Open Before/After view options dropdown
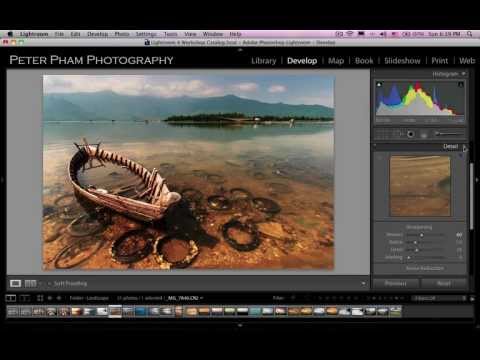 tap(40, 284)
